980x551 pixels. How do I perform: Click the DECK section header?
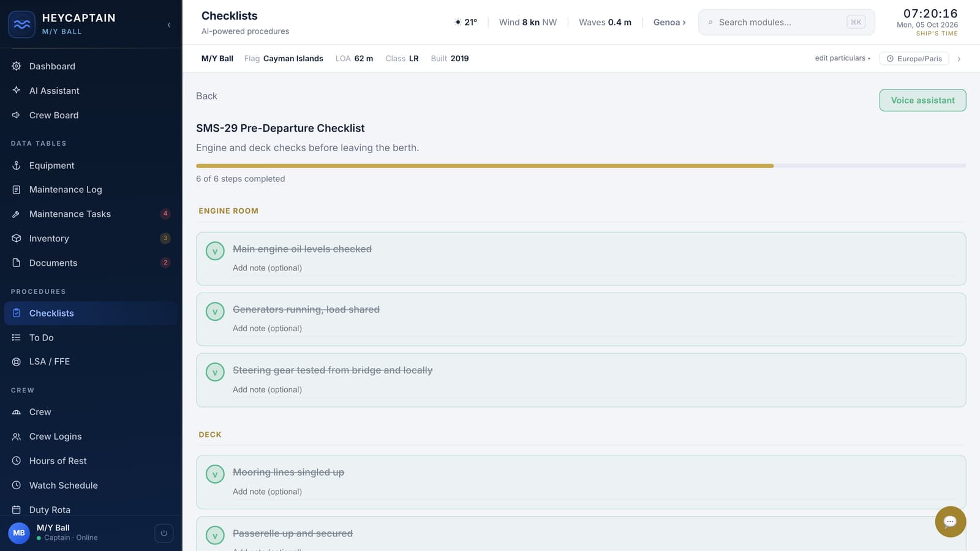click(x=210, y=435)
